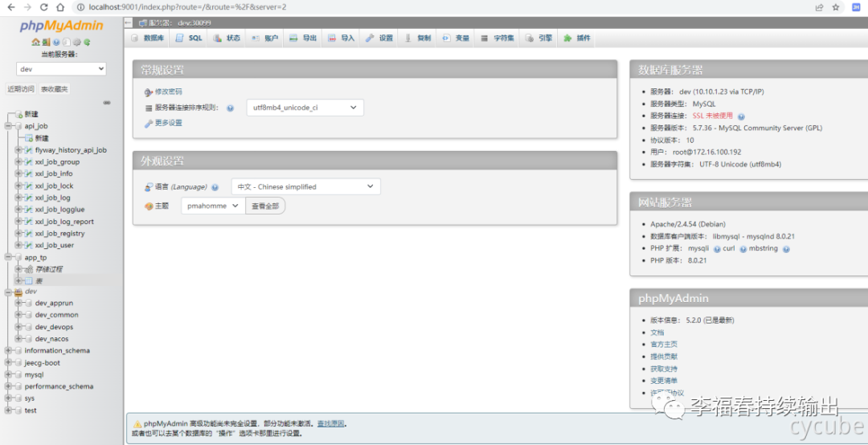Open the 导入 tab
Image resolution: width=868 pixels, height=445 pixels.
pos(341,38)
